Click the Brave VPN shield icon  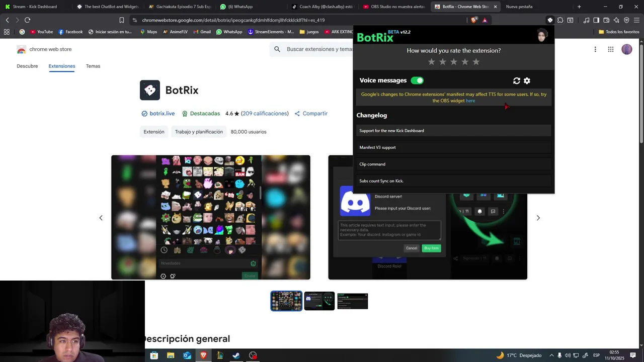pos(626,20)
